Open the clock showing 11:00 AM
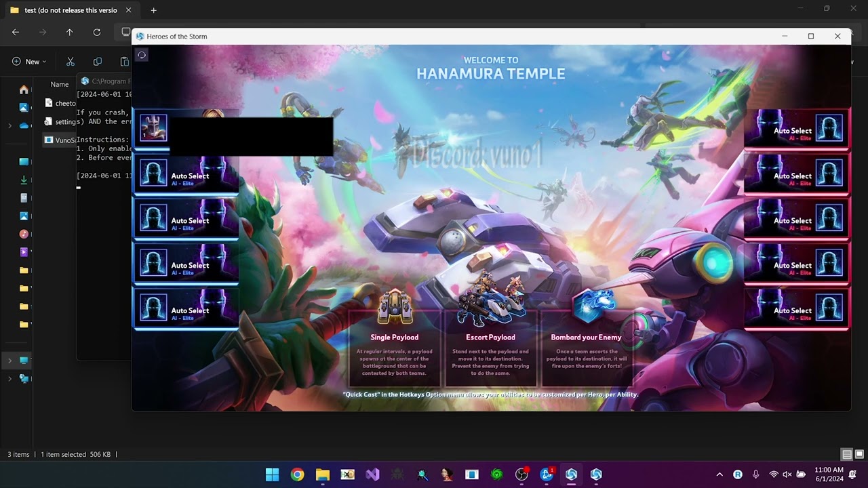The width and height of the screenshot is (868, 488). pyautogui.click(x=829, y=474)
